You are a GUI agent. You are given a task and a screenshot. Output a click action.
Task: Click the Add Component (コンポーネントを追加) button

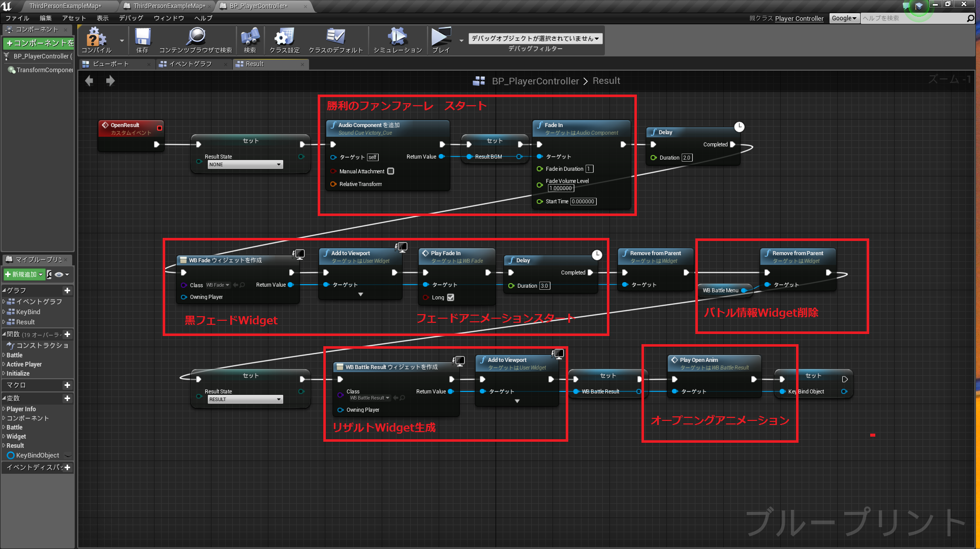pos(39,43)
